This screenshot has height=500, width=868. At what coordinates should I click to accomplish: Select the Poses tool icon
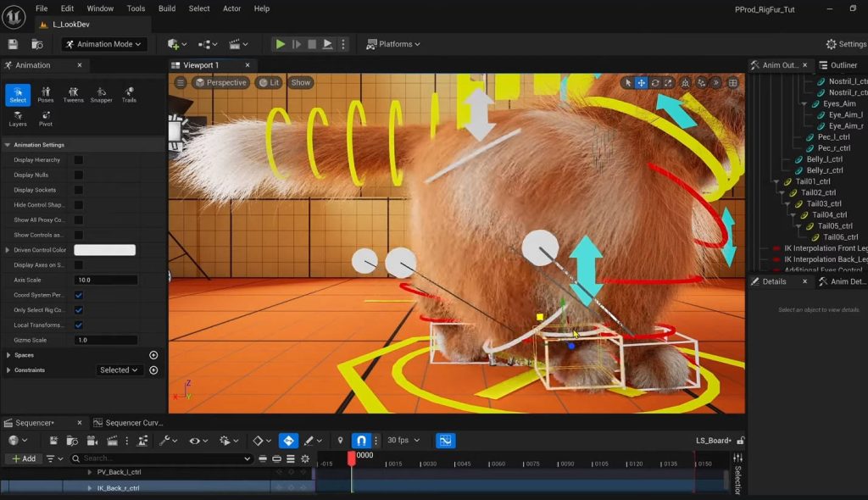pyautogui.click(x=46, y=94)
